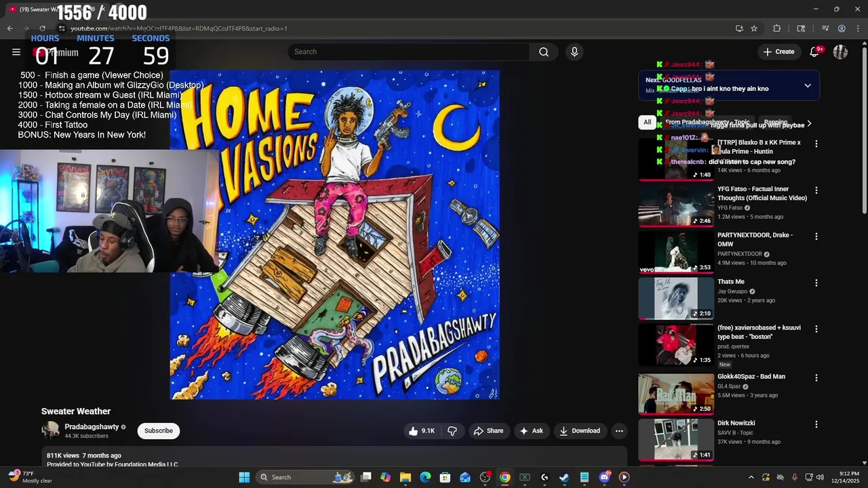The image size is (868, 488).
Task: Click the 'Dirk Nowitzki' video title
Action: pos(736,424)
